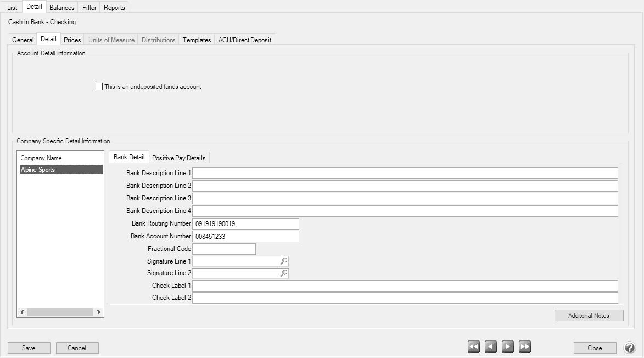
Task: Click inside the Fractional Code field
Action: click(224, 248)
